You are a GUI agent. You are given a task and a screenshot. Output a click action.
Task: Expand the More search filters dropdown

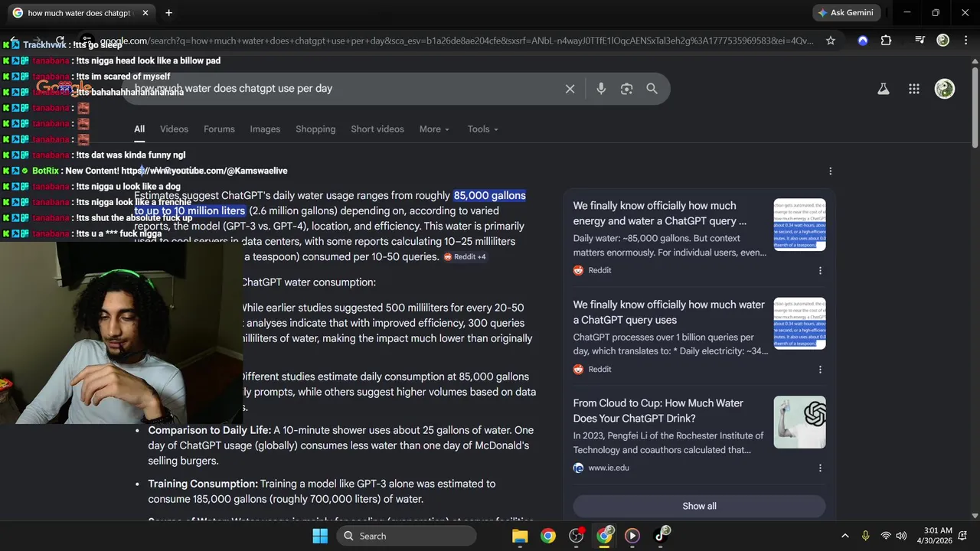(434, 129)
